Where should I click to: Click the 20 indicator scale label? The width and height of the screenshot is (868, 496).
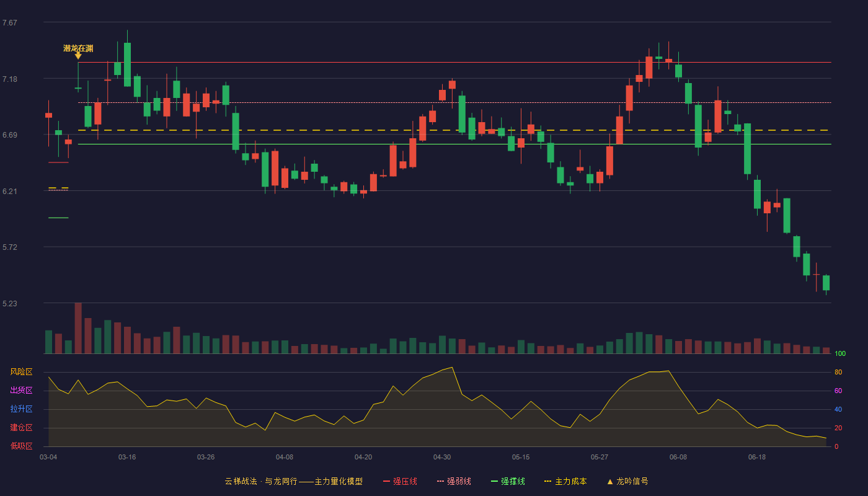pos(838,428)
